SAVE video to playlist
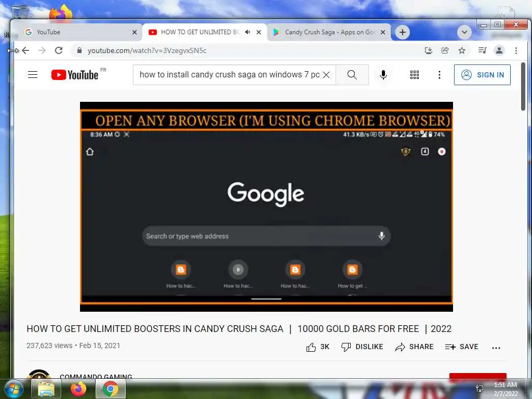 point(461,347)
